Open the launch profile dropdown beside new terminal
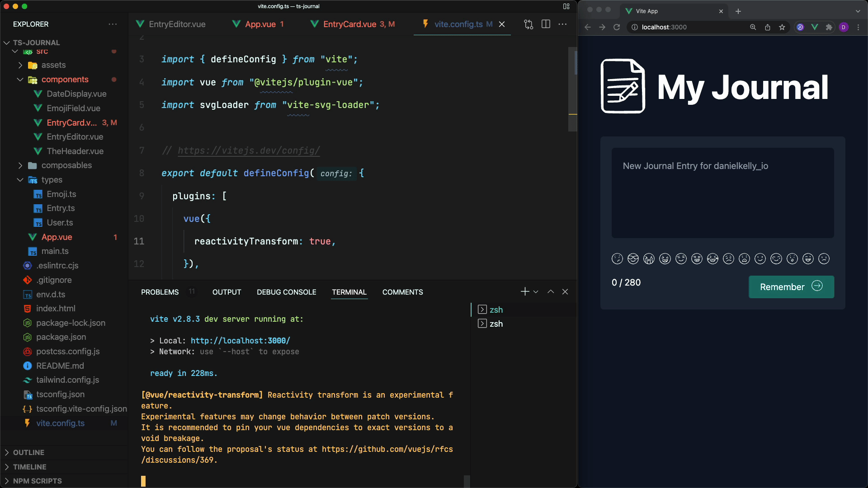This screenshot has width=868, height=488. coord(536,292)
